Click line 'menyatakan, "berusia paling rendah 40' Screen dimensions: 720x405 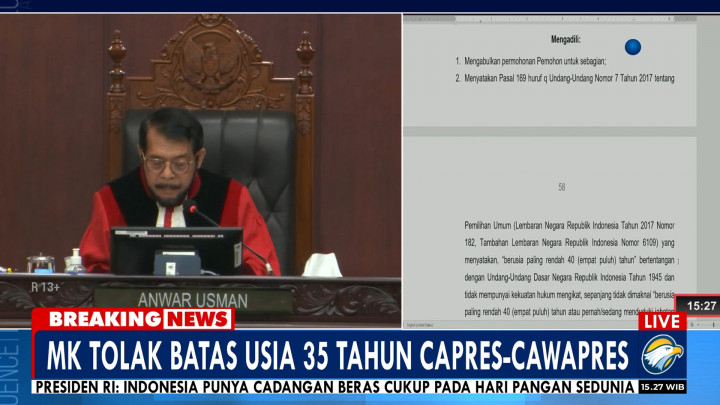(569, 260)
